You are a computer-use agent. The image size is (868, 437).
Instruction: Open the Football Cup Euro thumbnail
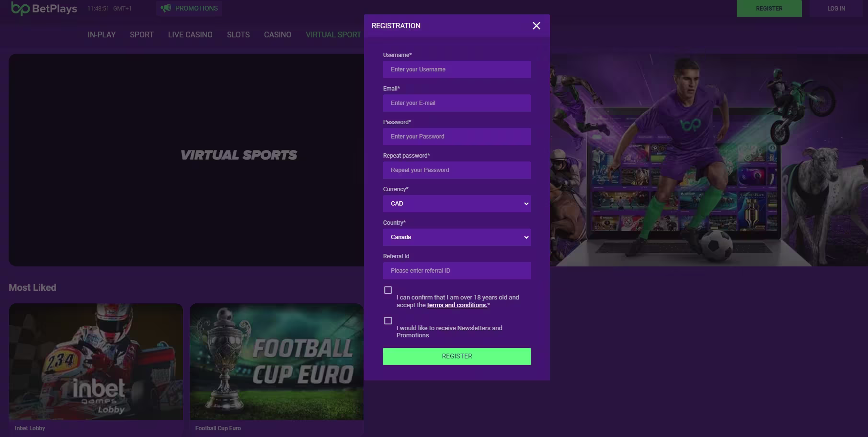[276, 361]
